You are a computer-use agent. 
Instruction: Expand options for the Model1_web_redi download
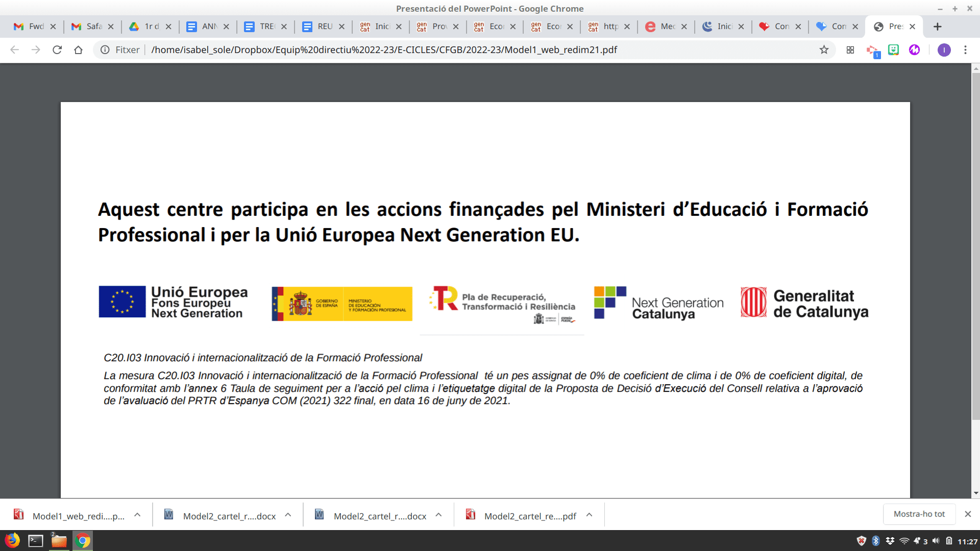pos(137,515)
